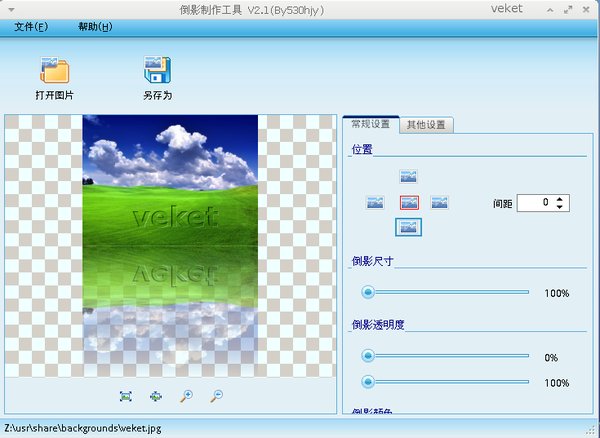Switch to the 其他设置 tab
Image resolution: width=600 pixels, height=438 pixels.
[426, 125]
